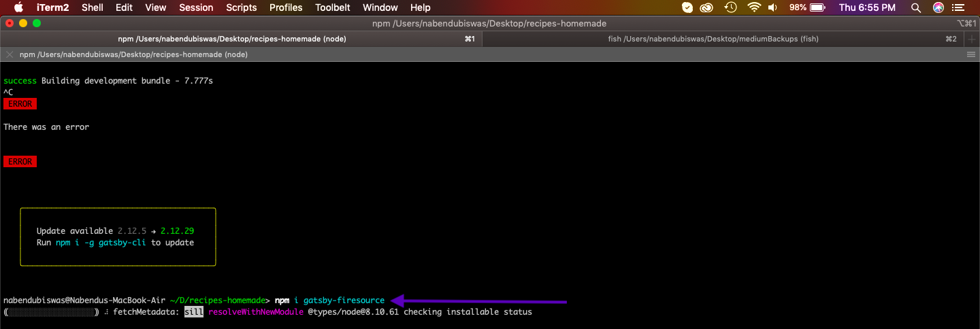The height and width of the screenshot is (329, 980).
Task: Click the highlighted 'sill' log level
Action: click(194, 312)
